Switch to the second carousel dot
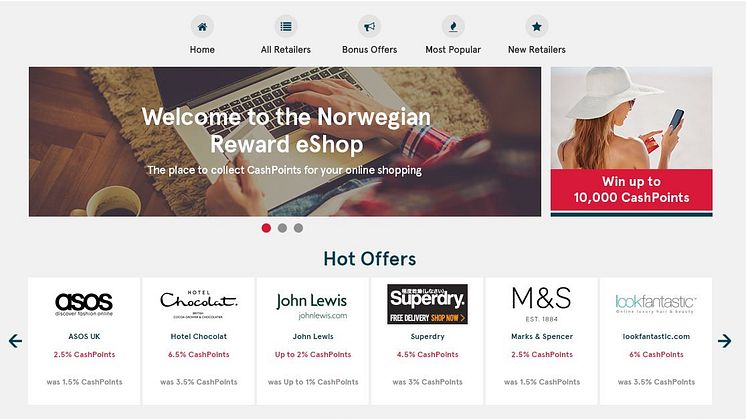The width and height of the screenshot is (746, 419). pyautogui.click(x=282, y=228)
